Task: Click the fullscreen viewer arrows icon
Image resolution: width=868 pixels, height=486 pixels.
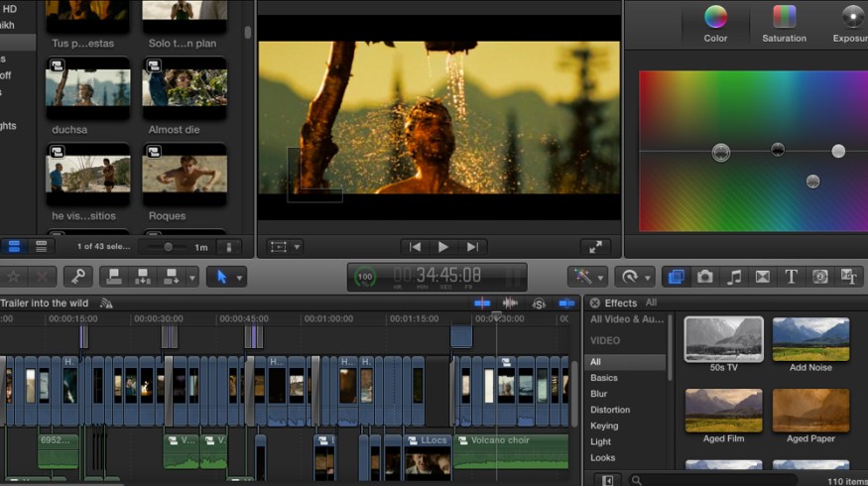Action: click(594, 247)
